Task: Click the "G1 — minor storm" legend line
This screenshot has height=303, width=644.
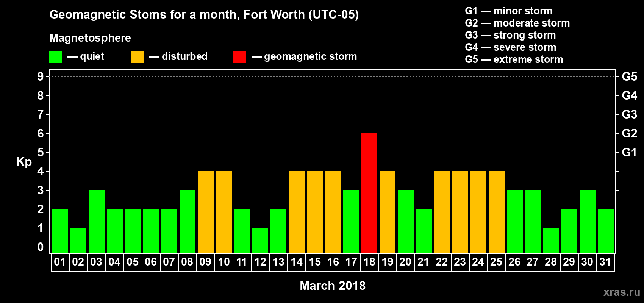Action: point(508,11)
